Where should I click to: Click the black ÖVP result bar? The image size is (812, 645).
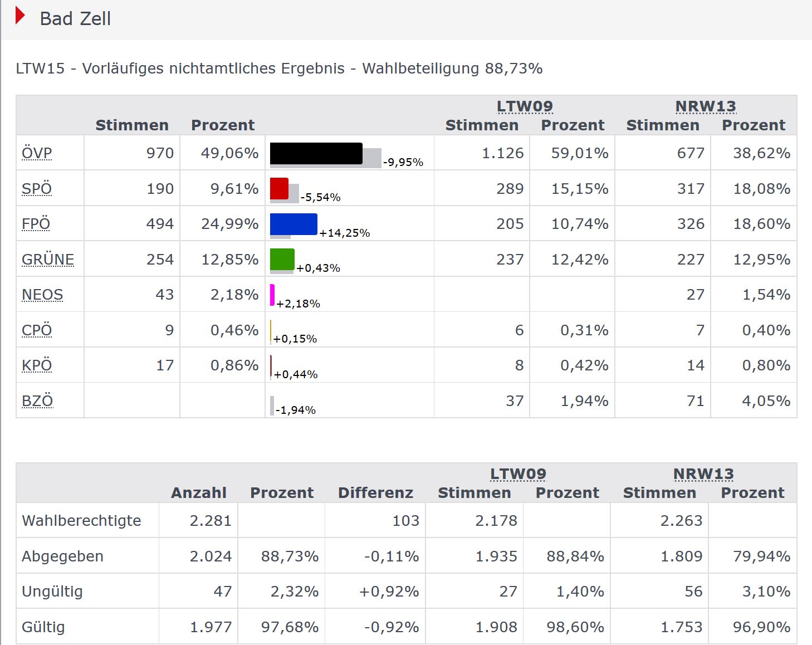click(316, 154)
